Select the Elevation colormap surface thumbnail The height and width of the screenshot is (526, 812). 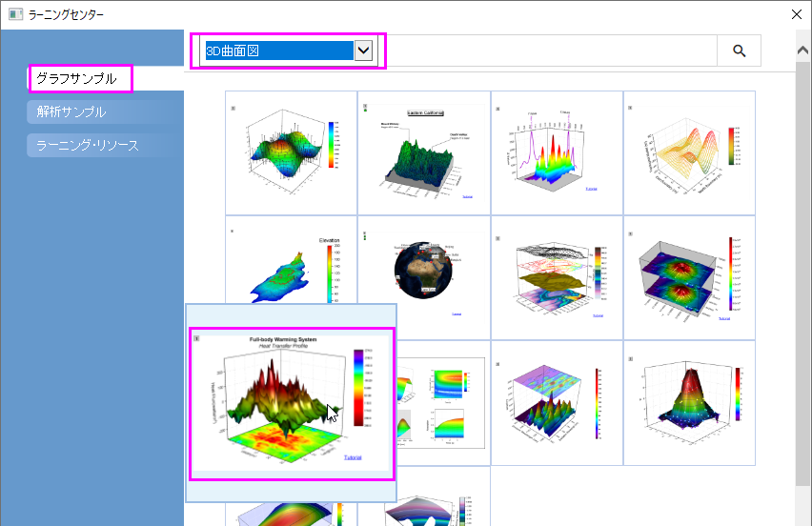click(291, 260)
